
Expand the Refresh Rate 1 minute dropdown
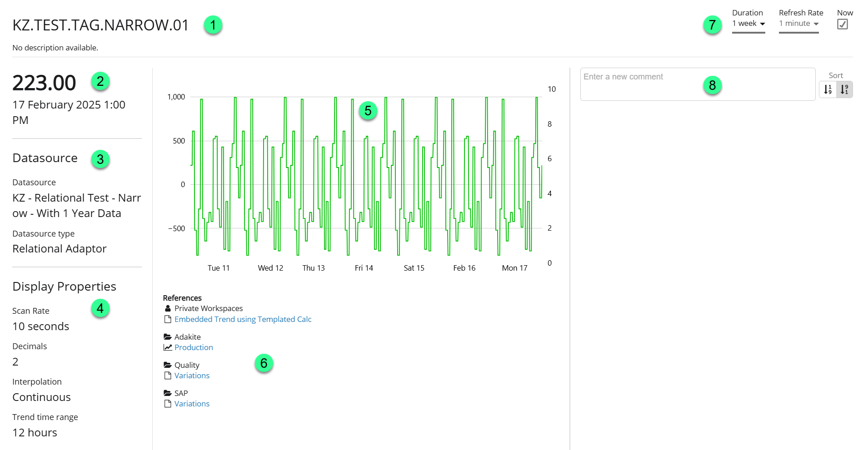click(x=798, y=24)
